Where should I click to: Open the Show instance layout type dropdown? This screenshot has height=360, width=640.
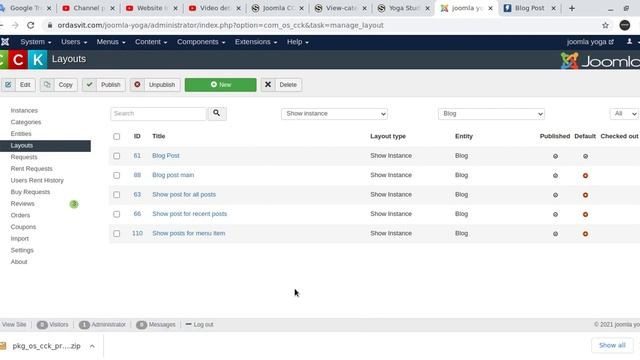[x=334, y=113]
